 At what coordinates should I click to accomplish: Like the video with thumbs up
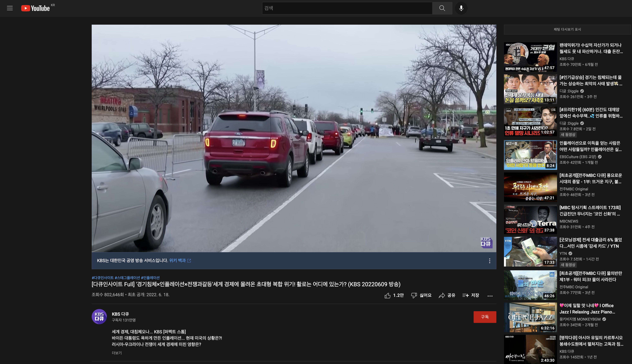388,295
